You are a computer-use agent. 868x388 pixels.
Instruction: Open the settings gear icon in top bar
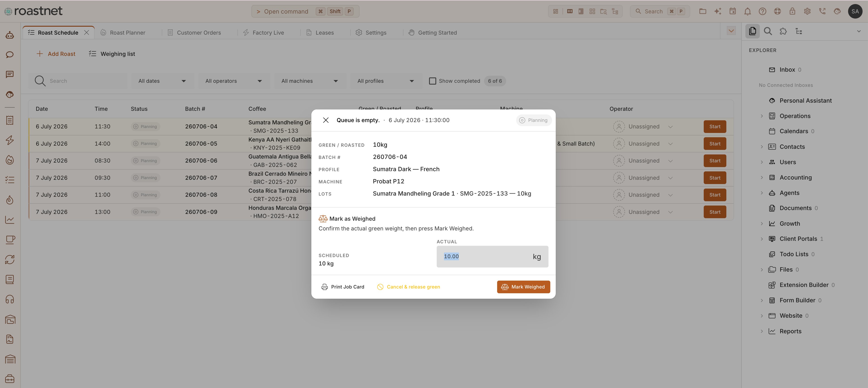coord(807,11)
